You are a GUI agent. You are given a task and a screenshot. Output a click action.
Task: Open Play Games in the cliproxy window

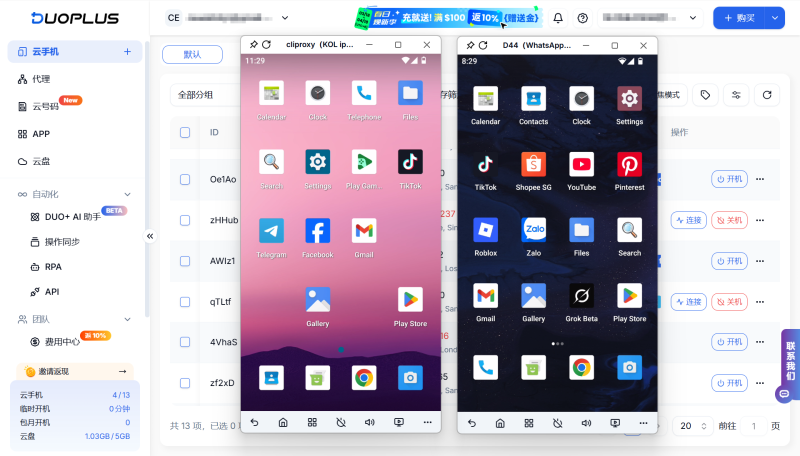click(x=364, y=162)
